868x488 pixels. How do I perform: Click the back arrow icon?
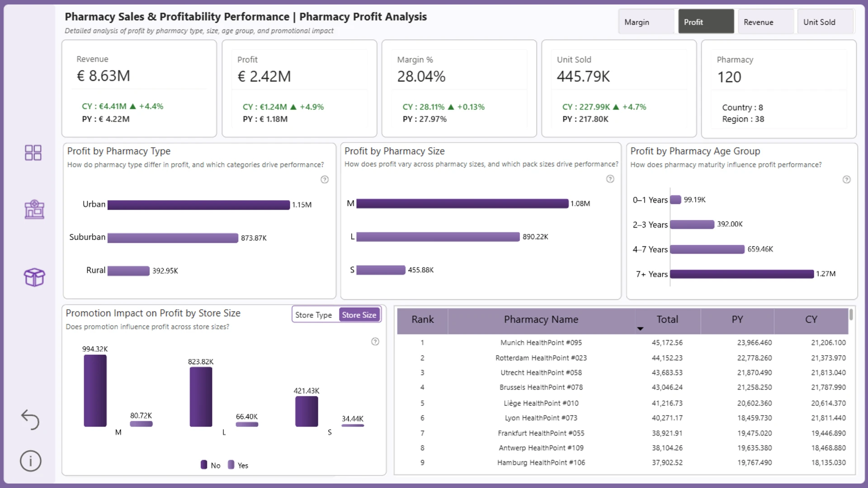30,419
